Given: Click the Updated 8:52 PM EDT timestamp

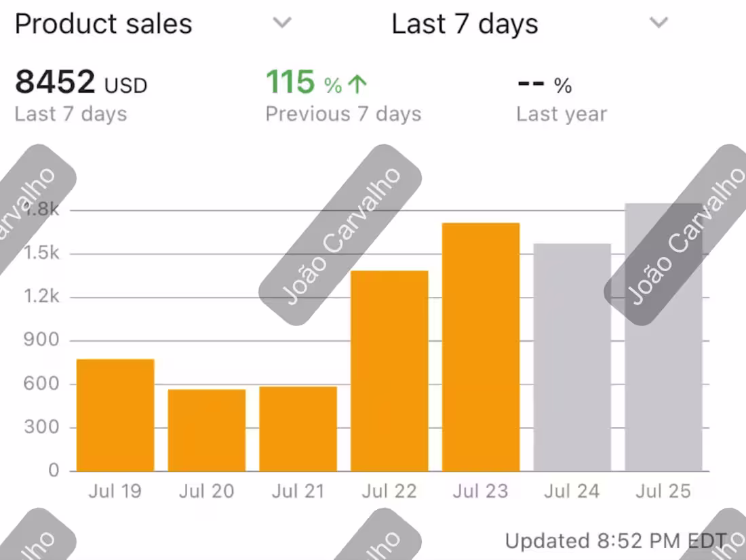Looking at the screenshot, I should click(614, 541).
